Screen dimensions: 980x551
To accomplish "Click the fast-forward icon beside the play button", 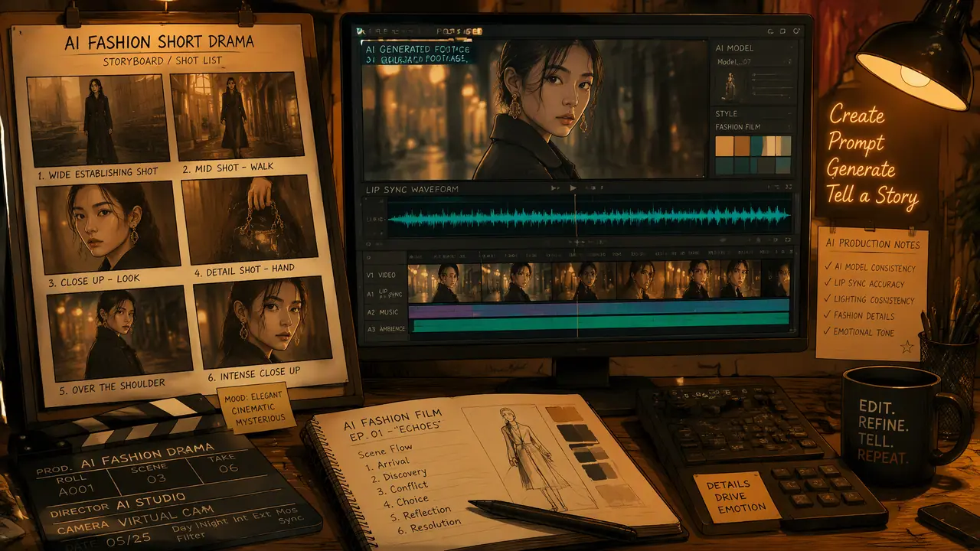I will point(556,187).
